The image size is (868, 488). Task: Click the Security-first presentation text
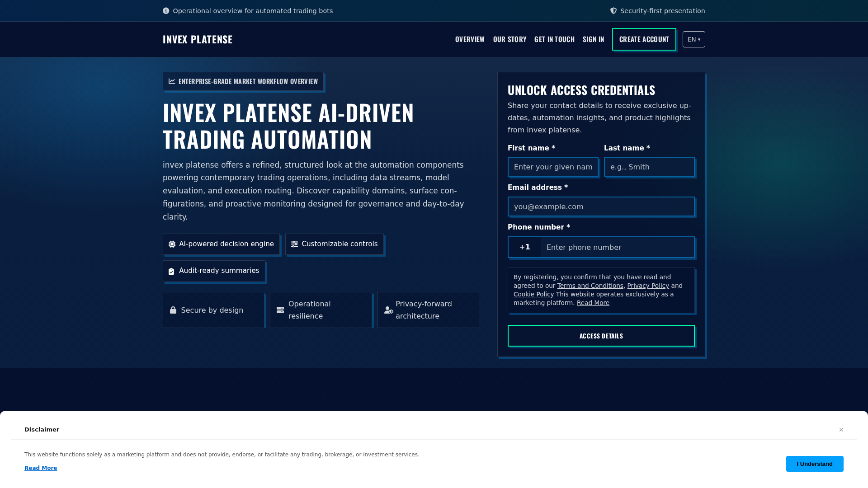click(662, 11)
